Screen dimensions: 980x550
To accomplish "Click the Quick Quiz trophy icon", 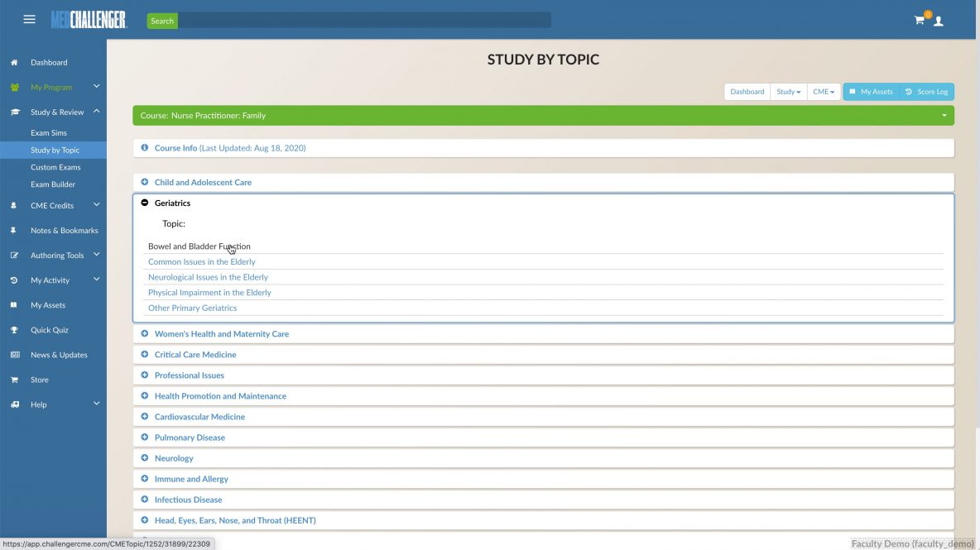I will pyautogui.click(x=14, y=330).
